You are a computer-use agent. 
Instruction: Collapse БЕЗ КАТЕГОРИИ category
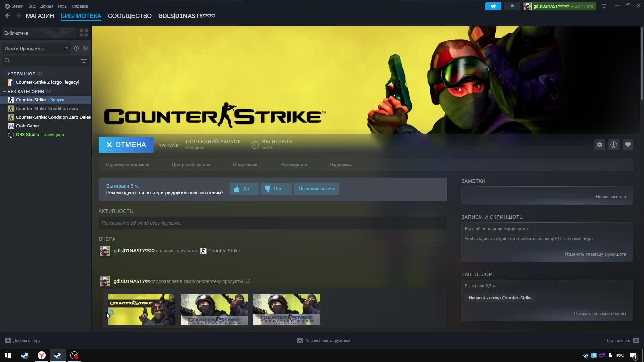4,91
